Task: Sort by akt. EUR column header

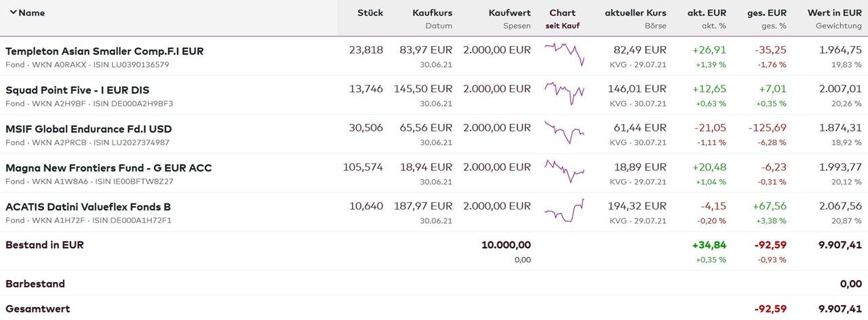Action: coord(707,13)
